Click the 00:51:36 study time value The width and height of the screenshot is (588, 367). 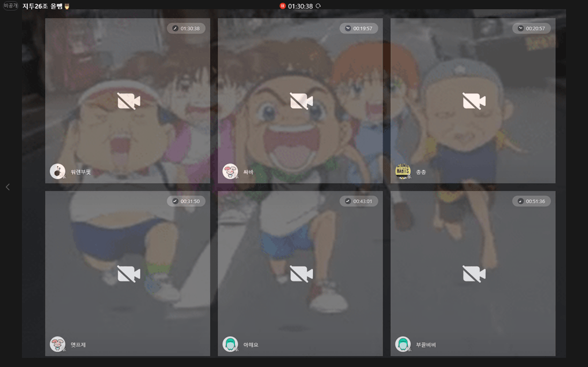(x=535, y=201)
